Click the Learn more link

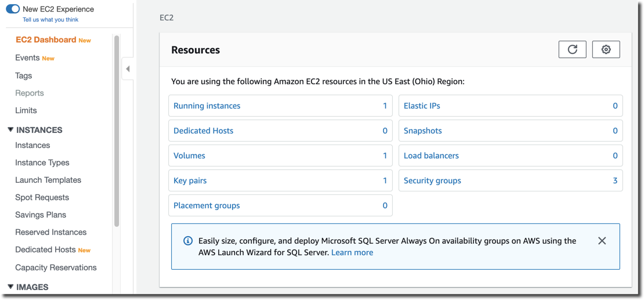coord(352,252)
